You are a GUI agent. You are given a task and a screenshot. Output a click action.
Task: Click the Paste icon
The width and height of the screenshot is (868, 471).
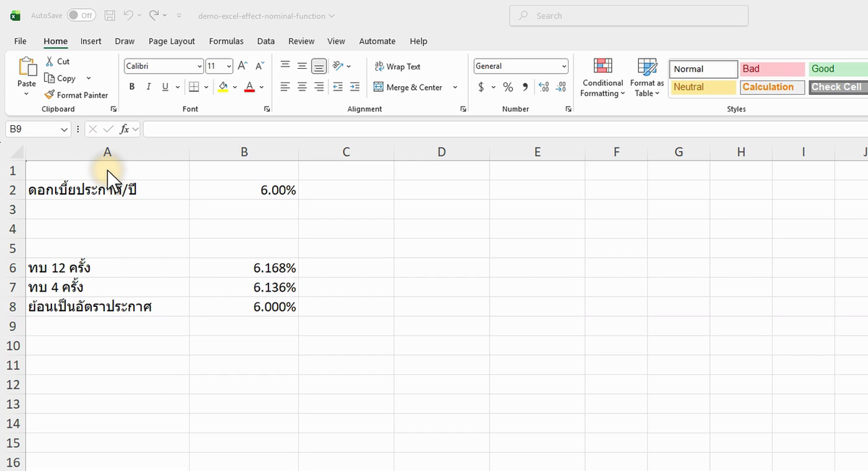27,67
